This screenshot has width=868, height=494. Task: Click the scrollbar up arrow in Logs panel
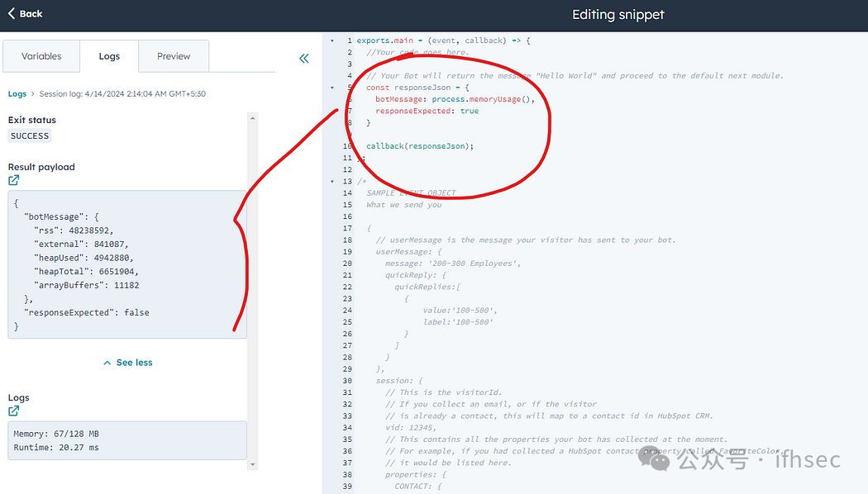pyautogui.click(x=252, y=118)
